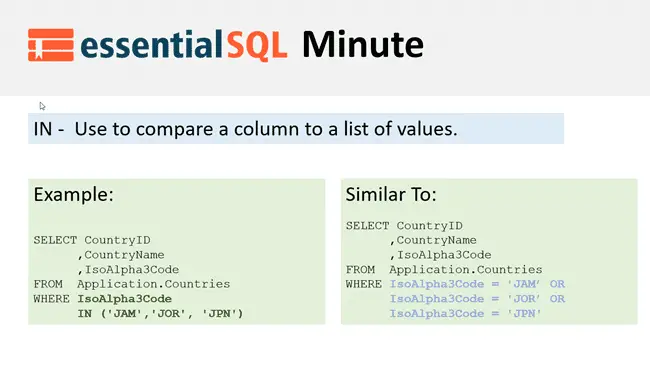Click bold WHERE IsoAlpha3Code in Example box
This screenshot has width=650, height=365.
click(103, 299)
